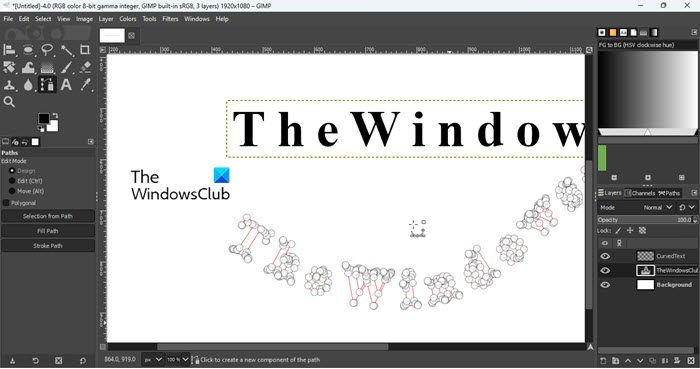
Task: Select the Unified Transform tool
Action: [x=9, y=67]
